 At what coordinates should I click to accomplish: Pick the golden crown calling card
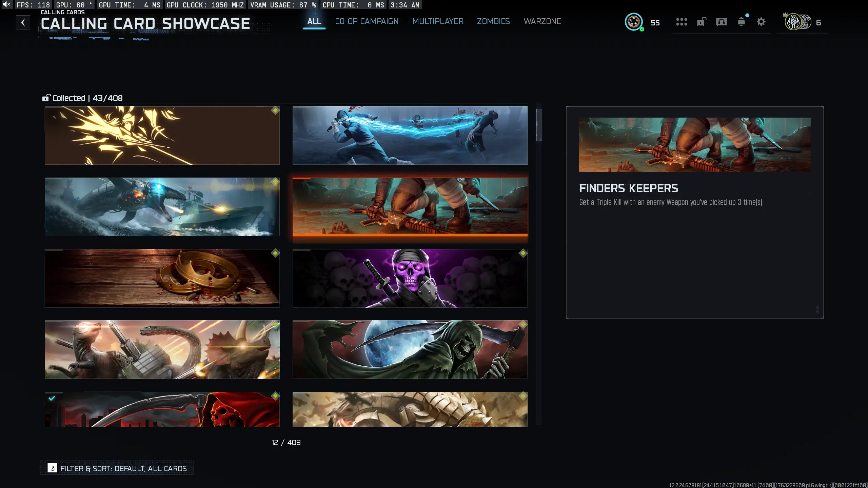pyautogui.click(x=162, y=278)
